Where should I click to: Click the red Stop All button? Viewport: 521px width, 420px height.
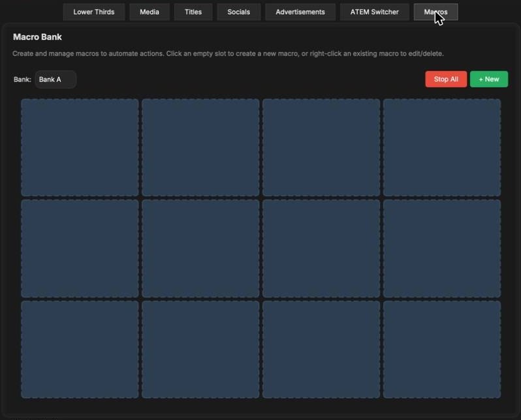(x=446, y=79)
